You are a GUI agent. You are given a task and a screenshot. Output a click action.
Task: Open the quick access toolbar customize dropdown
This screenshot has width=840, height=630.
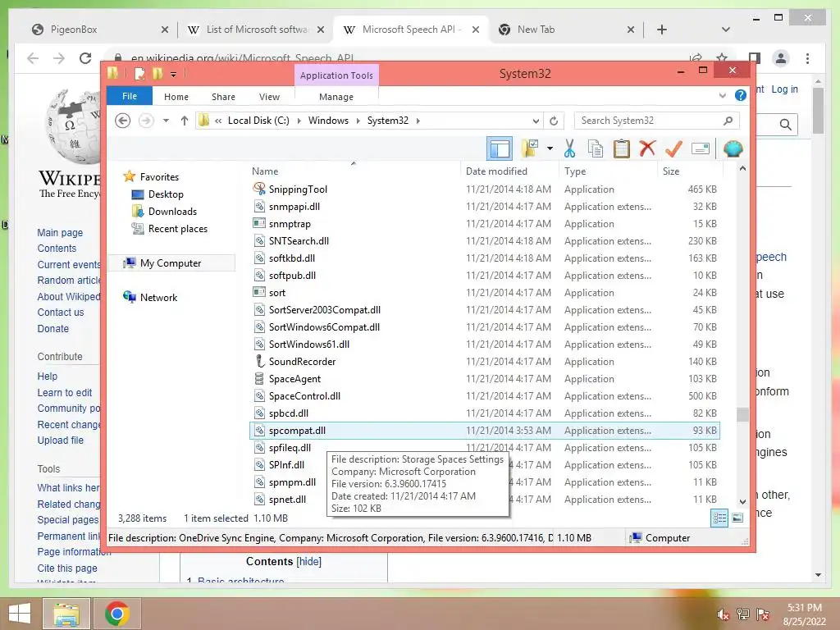[174, 74]
